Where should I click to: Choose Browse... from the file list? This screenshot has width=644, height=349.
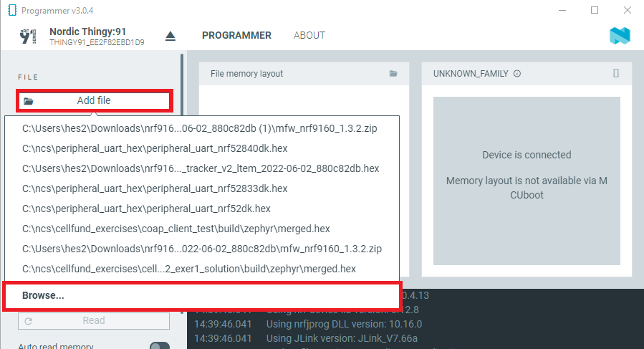pos(202,295)
